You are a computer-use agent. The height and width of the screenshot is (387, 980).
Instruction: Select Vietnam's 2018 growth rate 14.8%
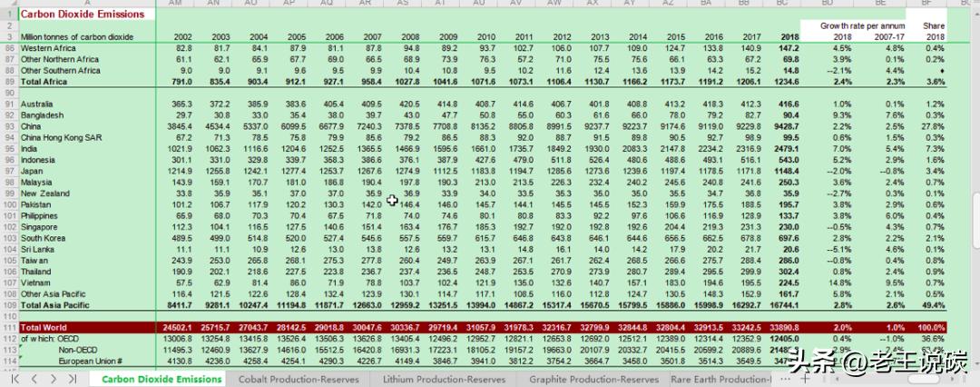[x=828, y=283]
